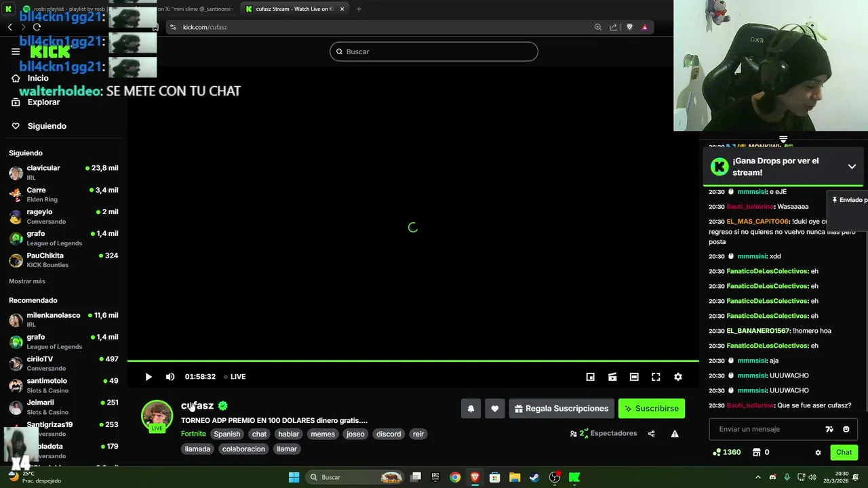Open Epic Games from the taskbar

[435, 477]
